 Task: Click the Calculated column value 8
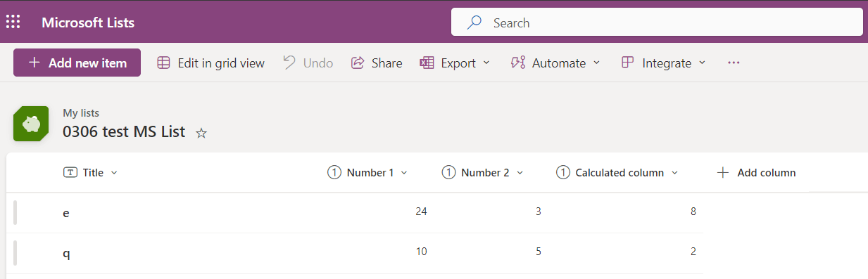coord(693,211)
